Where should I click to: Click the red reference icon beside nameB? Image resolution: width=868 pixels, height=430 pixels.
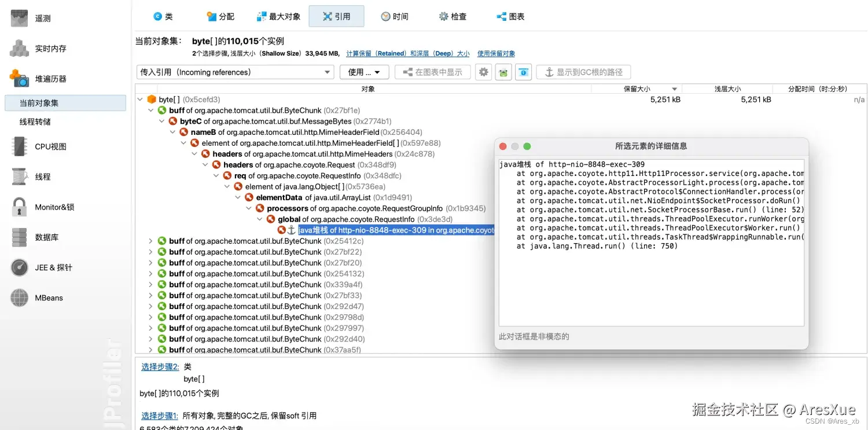click(x=184, y=132)
